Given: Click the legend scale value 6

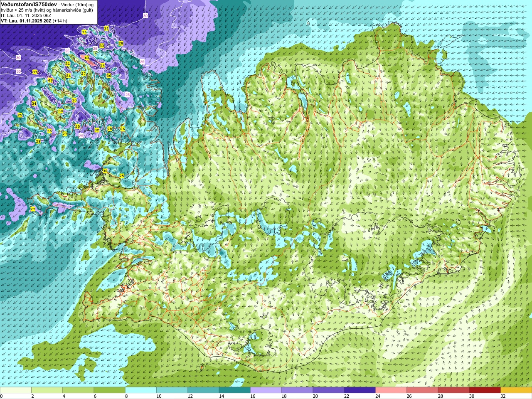Looking at the screenshot, I should click(95, 396).
